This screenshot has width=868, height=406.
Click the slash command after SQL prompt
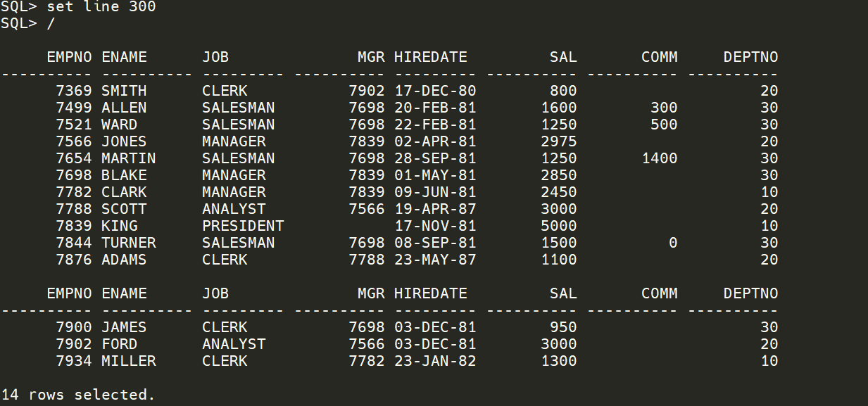(x=51, y=24)
